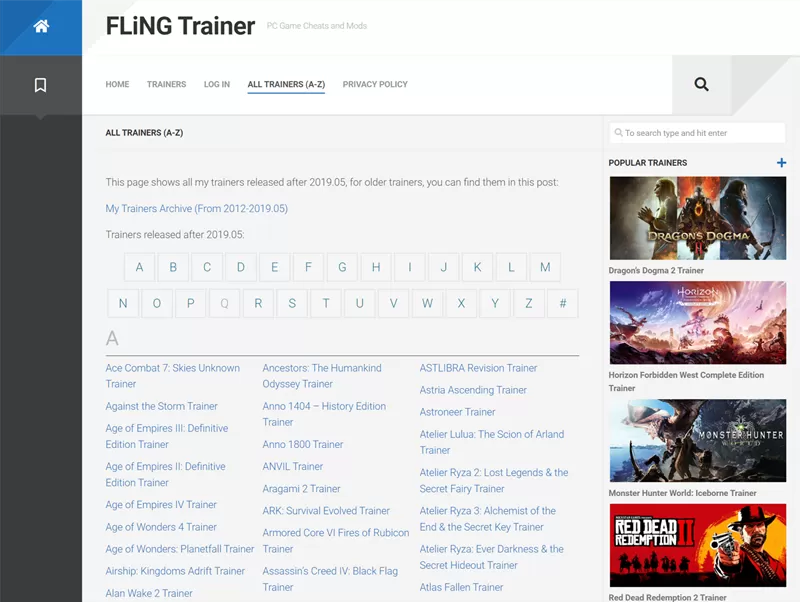Screen dimensions: 800x602
Task: Jump to letter J index button
Action: coord(443,267)
